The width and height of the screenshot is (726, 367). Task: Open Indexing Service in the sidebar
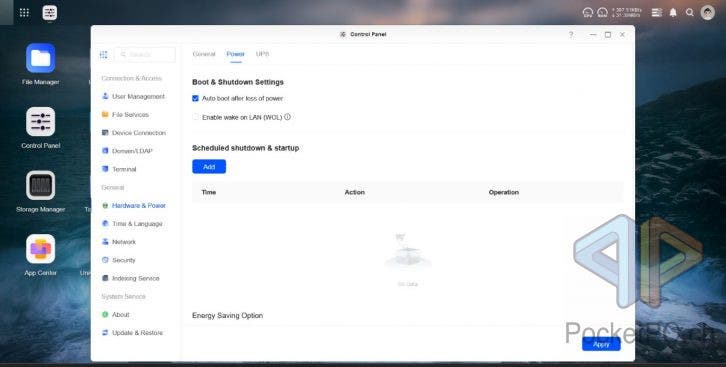(x=131, y=278)
